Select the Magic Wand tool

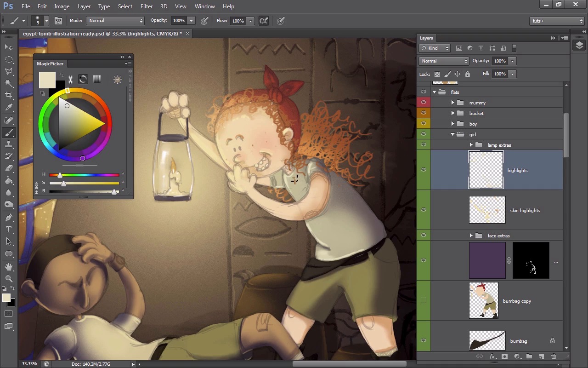coord(9,83)
